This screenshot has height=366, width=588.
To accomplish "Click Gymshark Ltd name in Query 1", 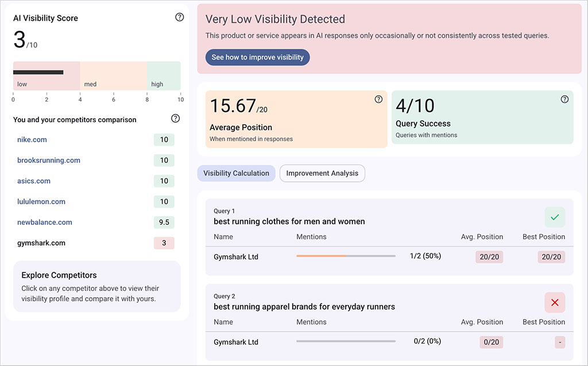I will pos(236,257).
